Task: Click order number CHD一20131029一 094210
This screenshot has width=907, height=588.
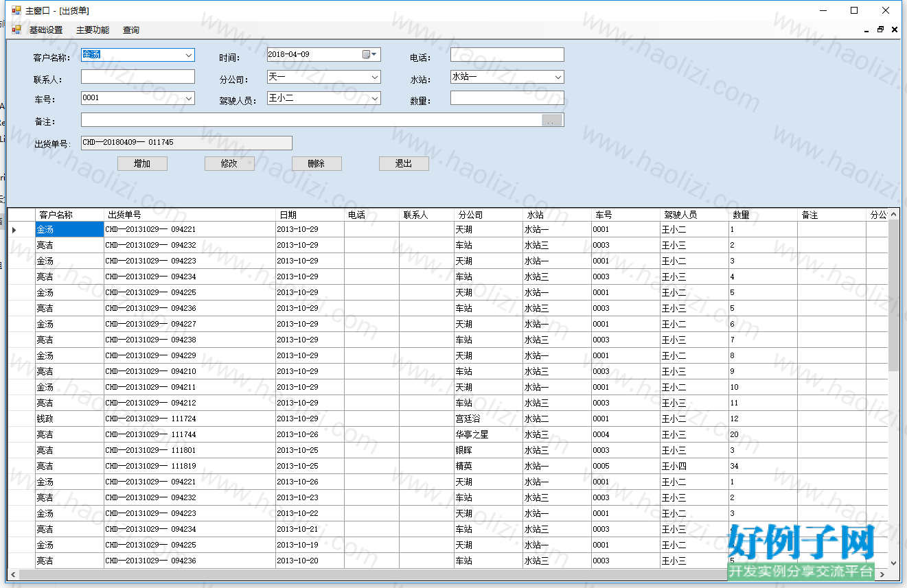Action: click(190, 372)
